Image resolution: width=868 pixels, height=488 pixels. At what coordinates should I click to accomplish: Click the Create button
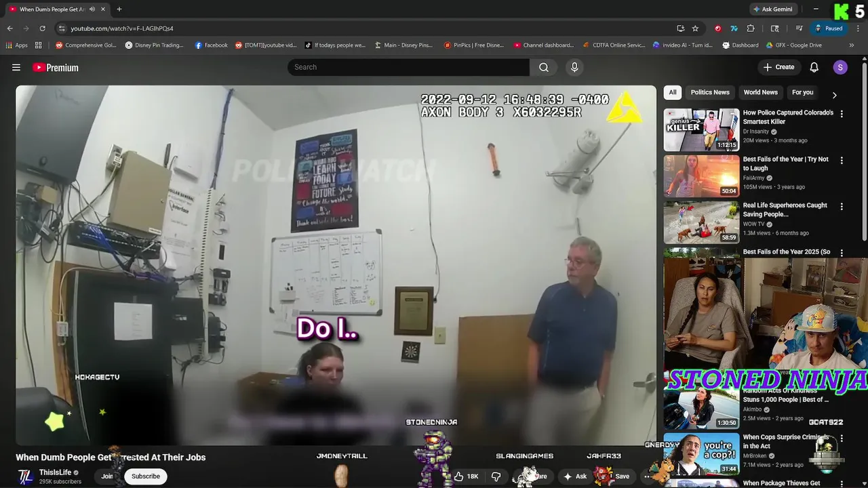pos(778,67)
